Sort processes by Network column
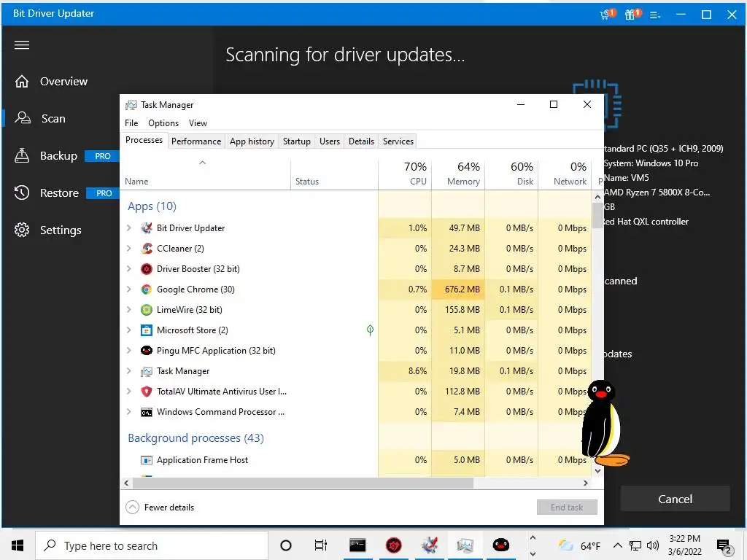747x560 pixels. pyautogui.click(x=565, y=174)
